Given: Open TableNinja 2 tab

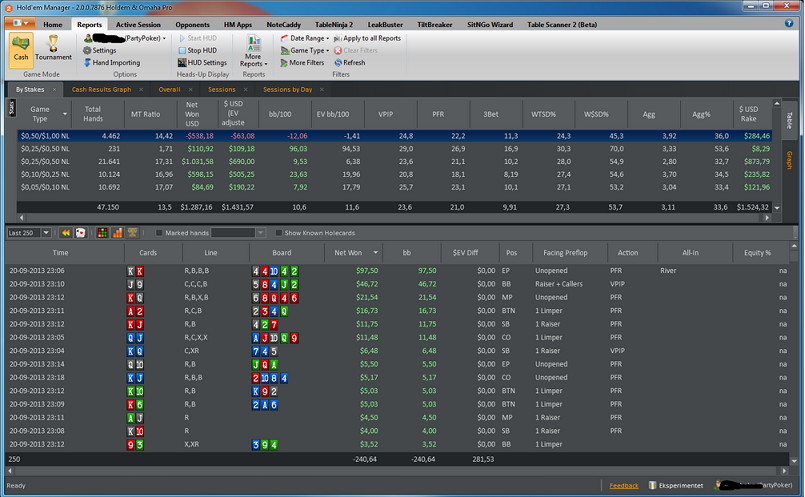Looking at the screenshot, I should point(334,25).
